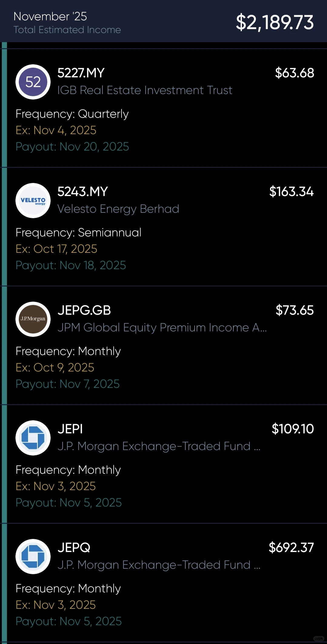The height and width of the screenshot is (644, 327).
Task: Tap the JEPI Payout Nov 5, 2025 line
Action: (x=69, y=503)
